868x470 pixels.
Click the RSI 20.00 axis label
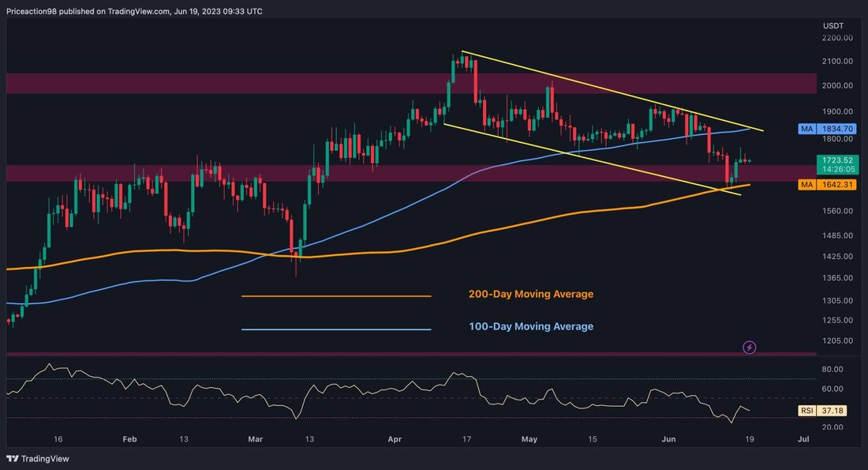point(832,427)
